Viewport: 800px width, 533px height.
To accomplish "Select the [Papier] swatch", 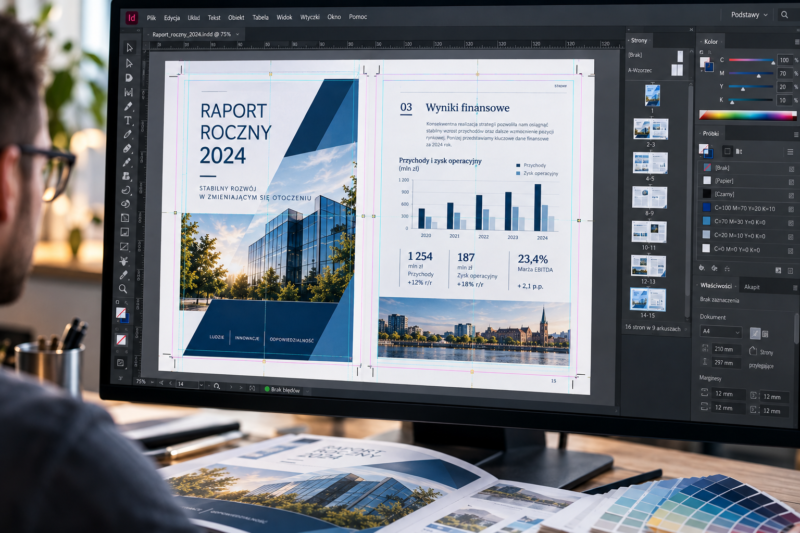I will tap(745, 181).
